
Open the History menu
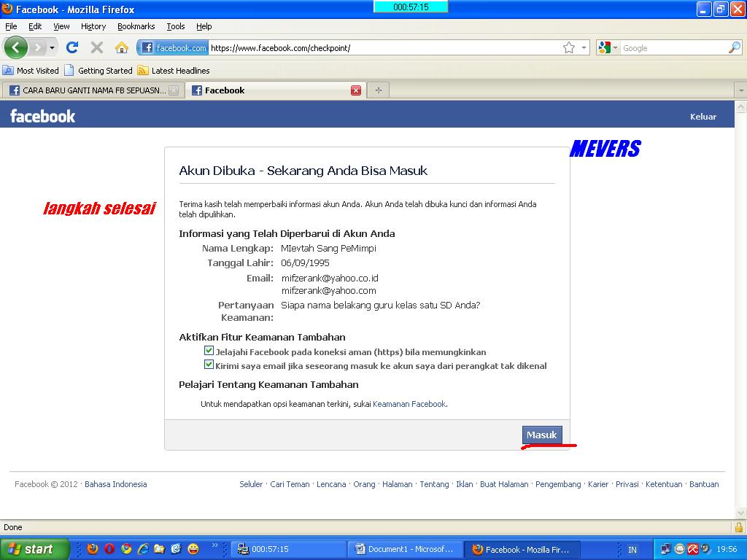93,26
